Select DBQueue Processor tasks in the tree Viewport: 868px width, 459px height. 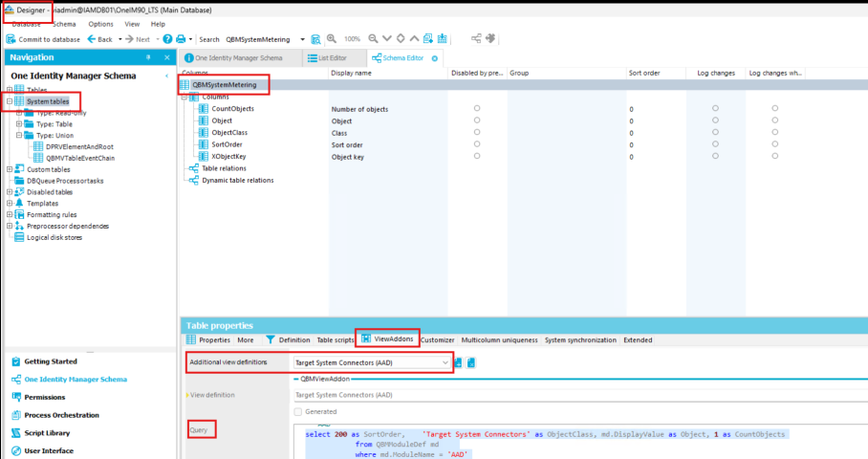tap(65, 181)
